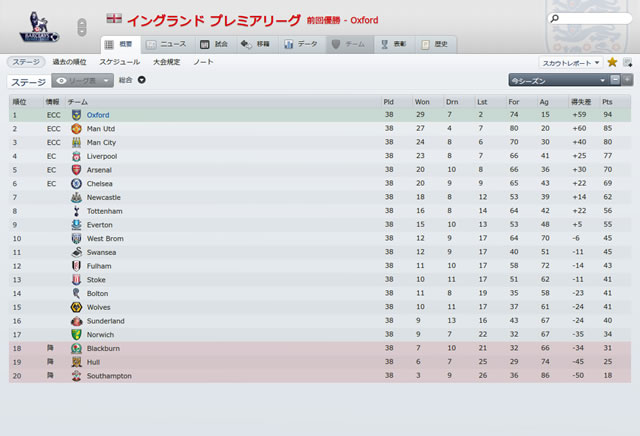Screen dimensions: 640x436
Task: Click the Man Utd club crest
Action: tap(76, 129)
